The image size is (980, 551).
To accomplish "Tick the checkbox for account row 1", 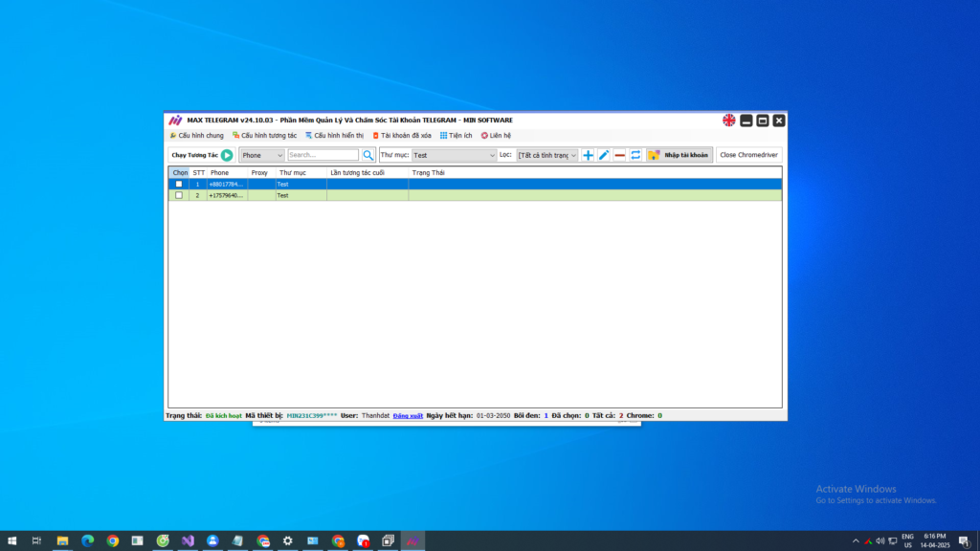I will (x=179, y=184).
